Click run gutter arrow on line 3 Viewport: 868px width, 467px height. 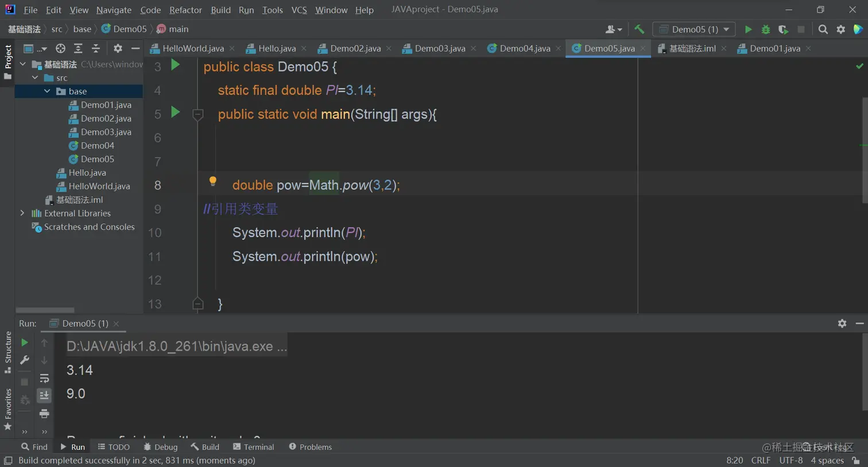click(x=176, y=65)
